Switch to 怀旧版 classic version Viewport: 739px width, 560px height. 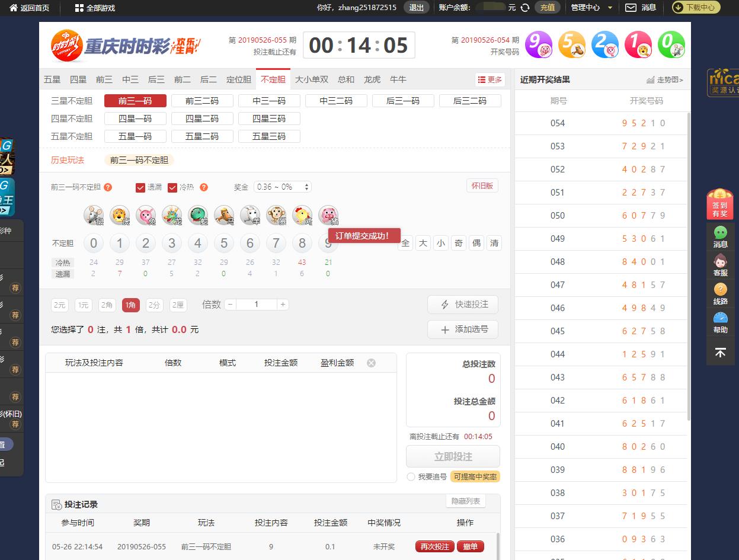(x=482, y=186)
